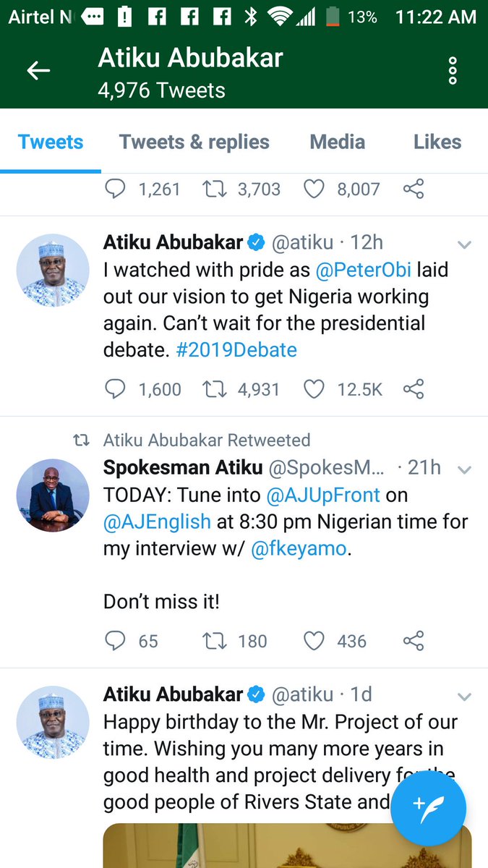
Task: Reply to the #2019Debate tweet
Action: pyautogui.click(x=116, y=390)
